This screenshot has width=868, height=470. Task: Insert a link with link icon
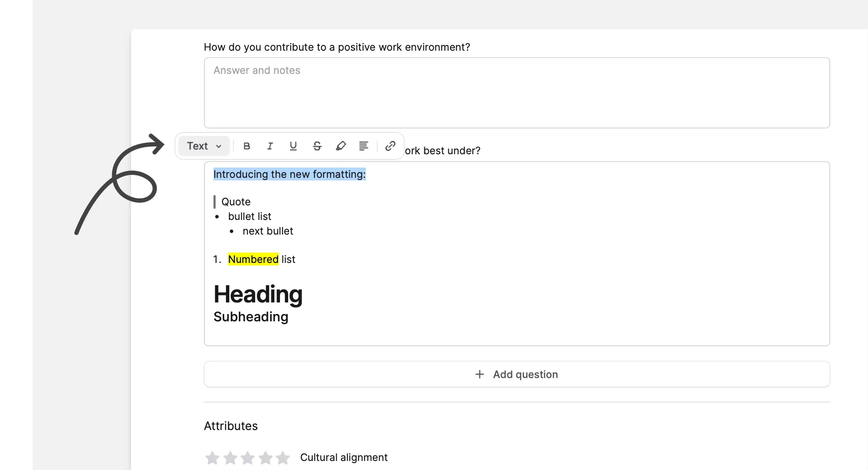(390, 146)
